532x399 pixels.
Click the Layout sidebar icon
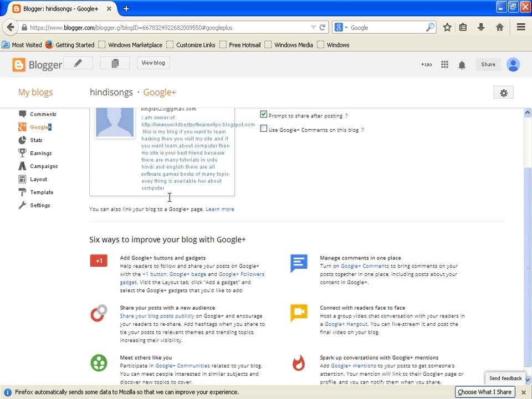click(22, 179)
